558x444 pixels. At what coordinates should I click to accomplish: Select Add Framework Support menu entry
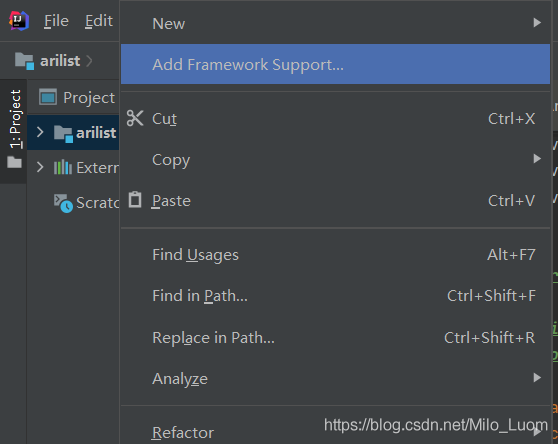[335, 64]
